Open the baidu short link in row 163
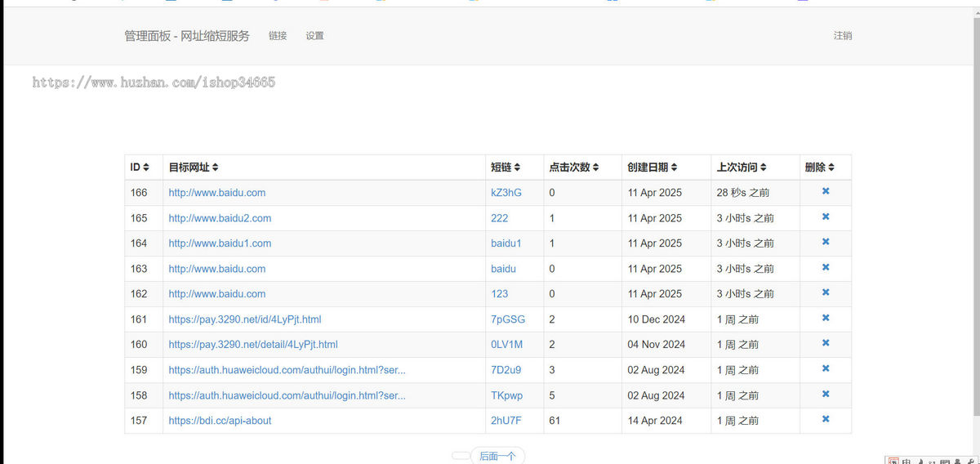980x464 pixels. 503,269
